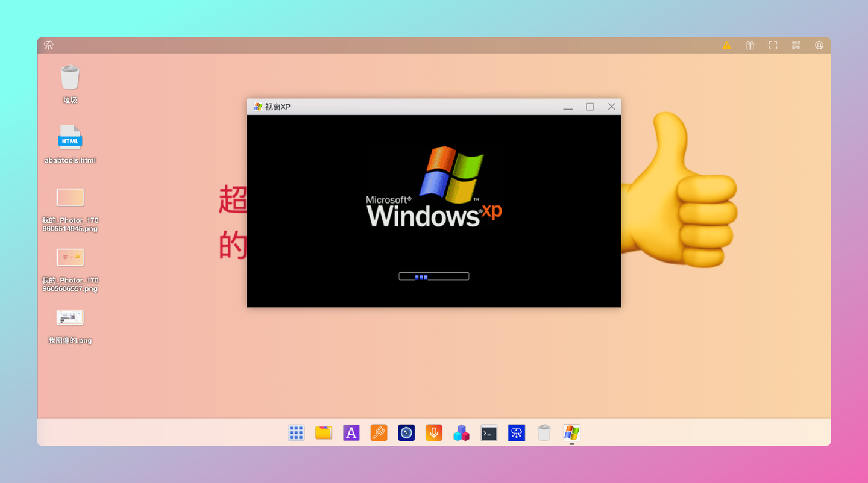
Task: Open the blue cloud network app in the dock
Action: point(516,432)
